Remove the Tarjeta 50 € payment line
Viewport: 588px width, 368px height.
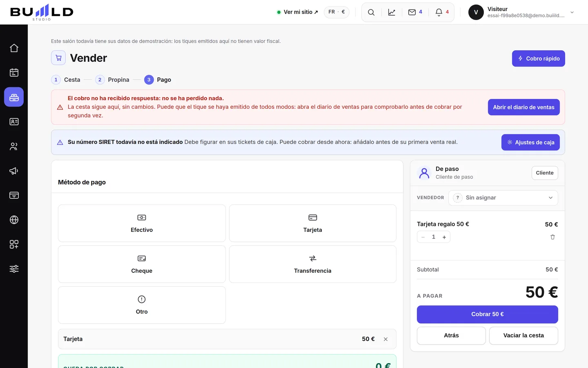point(385,339)
